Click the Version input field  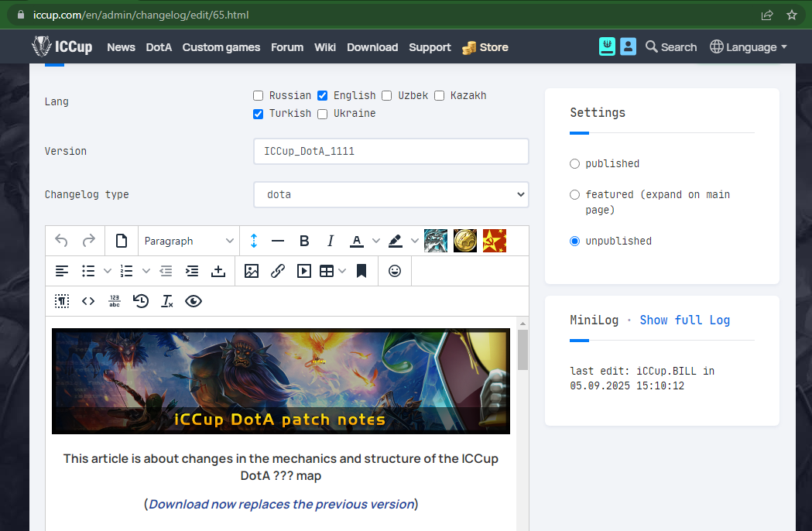coord(391,151)
